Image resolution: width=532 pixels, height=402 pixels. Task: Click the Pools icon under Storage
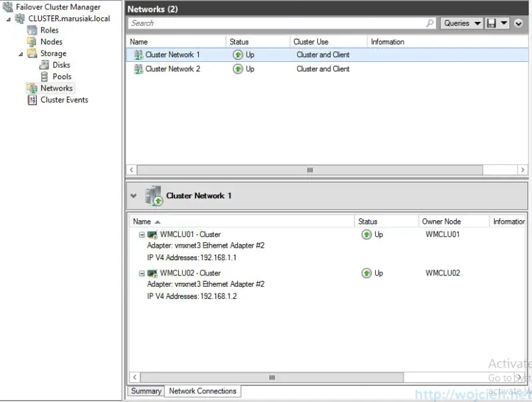(45, 77)
